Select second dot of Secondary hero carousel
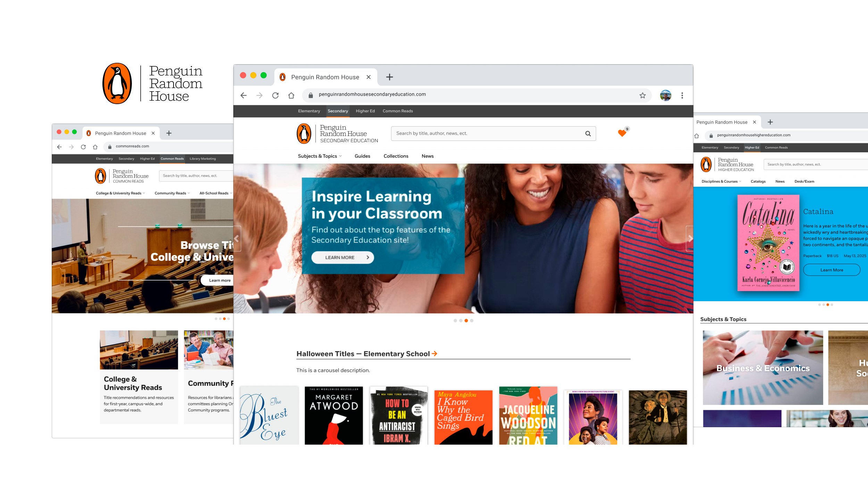The height and width of the screenshot is (491, 868). coord(461,321)
